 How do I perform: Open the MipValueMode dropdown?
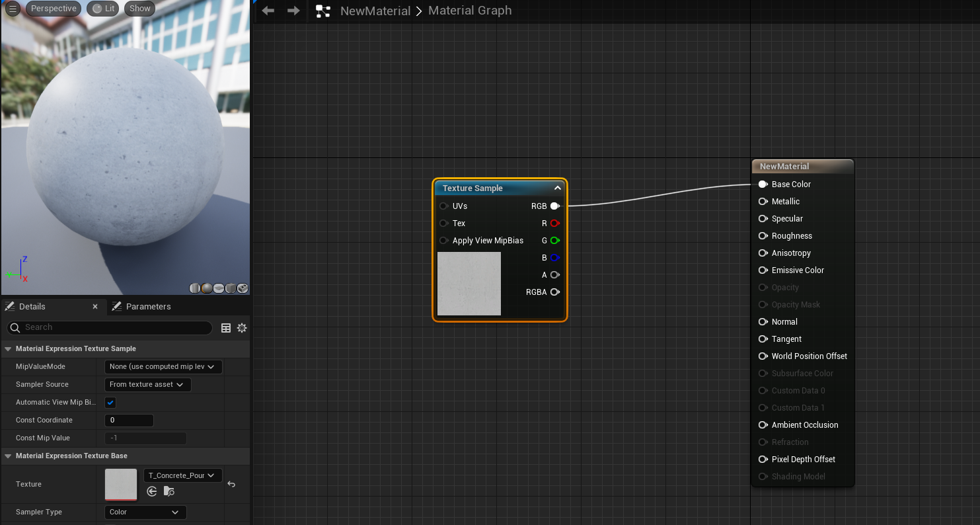tap(163, 367)
